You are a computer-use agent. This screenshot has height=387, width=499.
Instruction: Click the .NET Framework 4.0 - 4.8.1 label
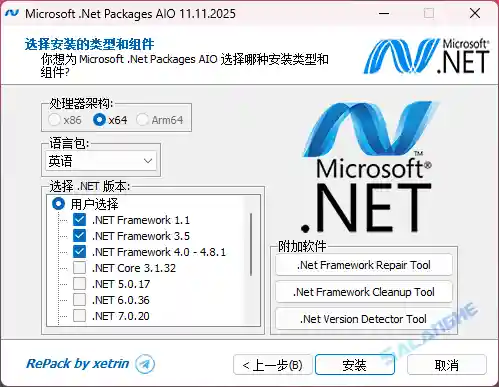pyautogui.click(x=159, y=252)
